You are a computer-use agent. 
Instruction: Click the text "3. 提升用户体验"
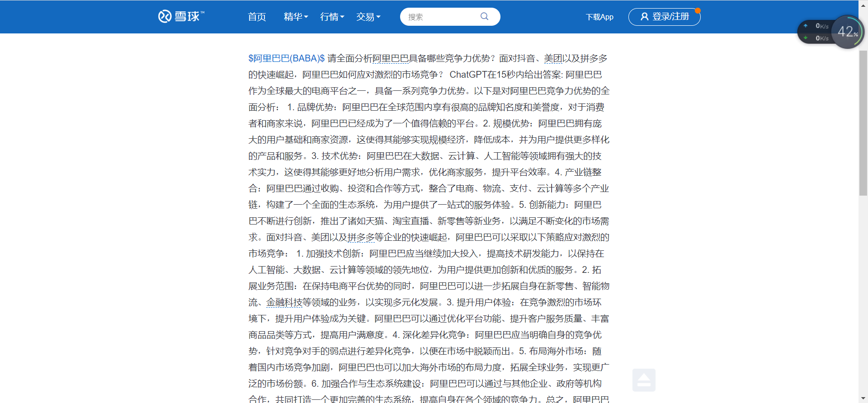click(x=480, y=302)
